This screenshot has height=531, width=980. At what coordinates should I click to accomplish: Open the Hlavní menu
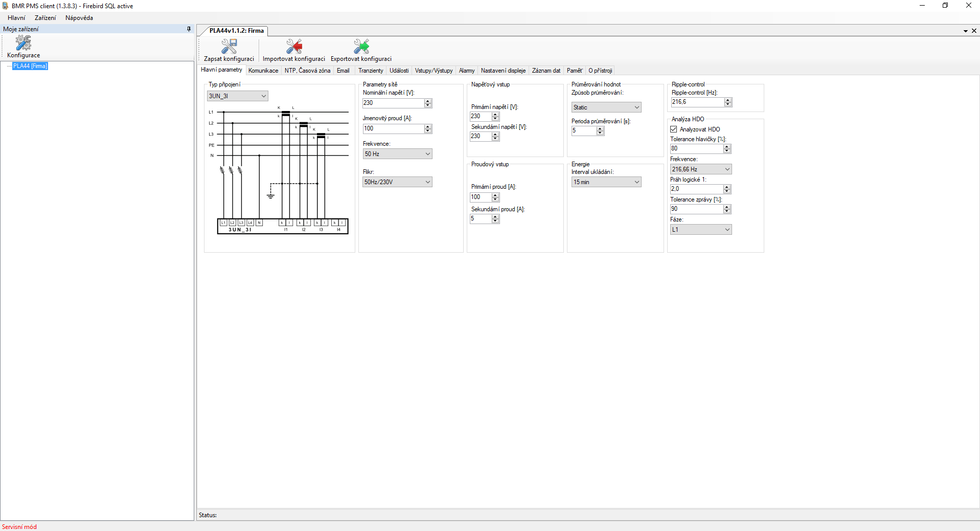pos(16,18)
